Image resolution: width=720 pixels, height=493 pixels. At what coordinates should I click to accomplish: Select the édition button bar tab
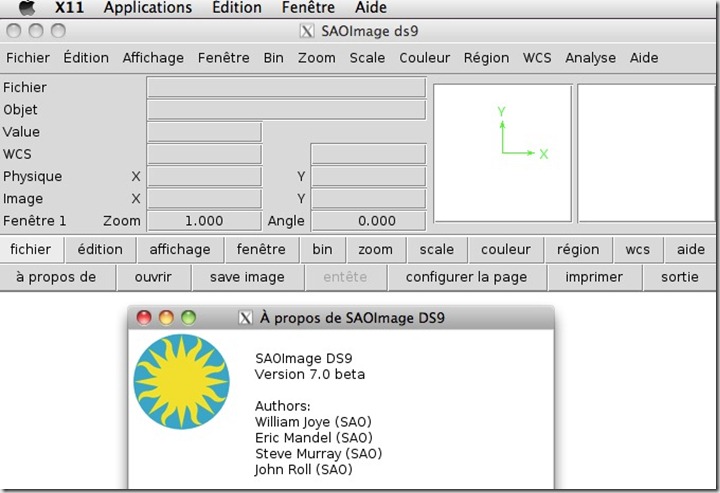pos(101,249)
